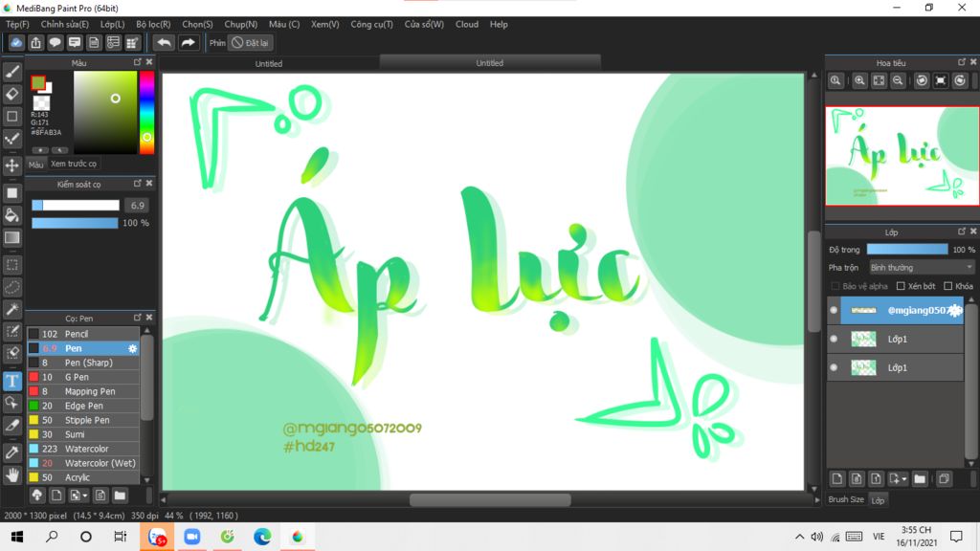Pop out the Hoa tiêu navigator panel
Viewport: 980px width, 551px height.
[x=962, y=62]
